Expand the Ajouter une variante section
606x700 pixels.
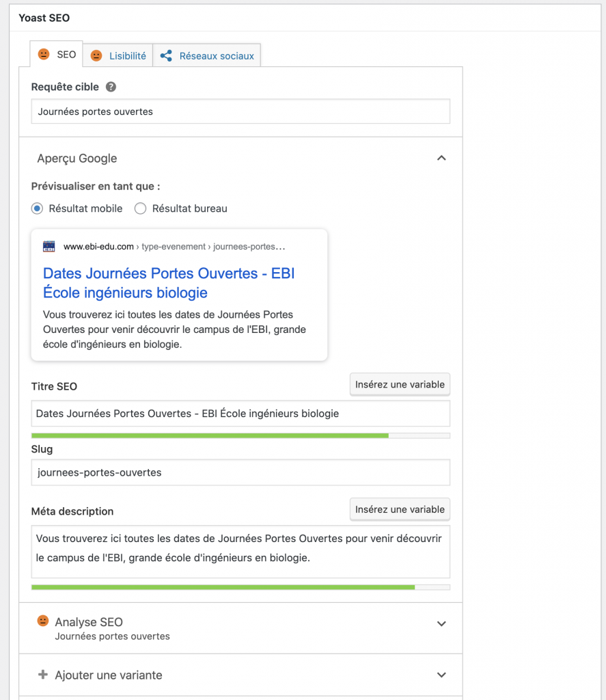coord(441,675)
